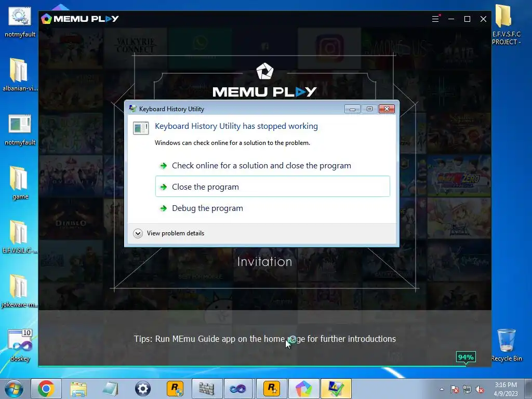The image size is (532, 399).
Task: Open the doskey desktop shortcut
Action: (20, 345)
